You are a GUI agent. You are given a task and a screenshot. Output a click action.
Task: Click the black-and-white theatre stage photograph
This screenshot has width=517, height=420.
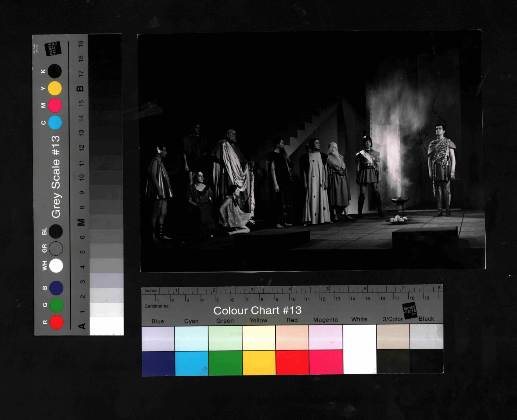click(312, 152)
